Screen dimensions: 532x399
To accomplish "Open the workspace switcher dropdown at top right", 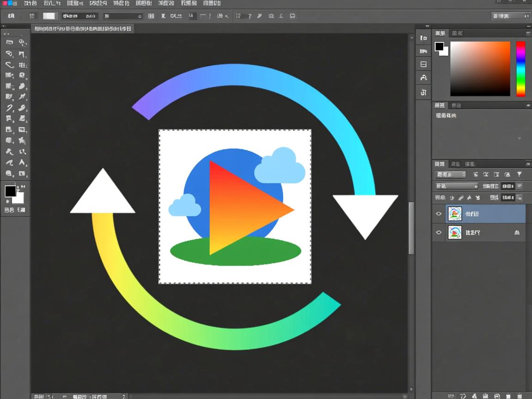I will point(511,16).
